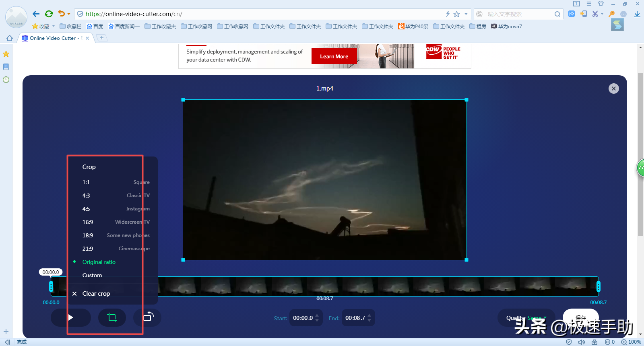Click the Start time field 00:00.0
Screen dimensions: 644x346
(303, 318)
